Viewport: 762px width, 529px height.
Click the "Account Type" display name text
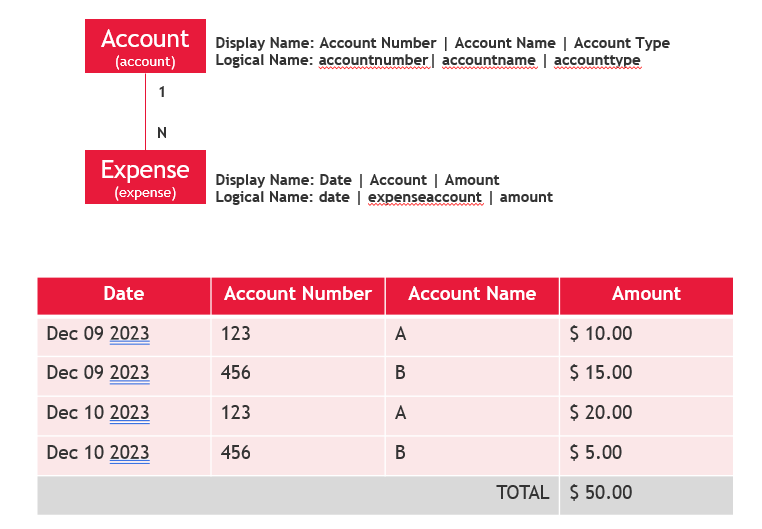click(622, 43)
